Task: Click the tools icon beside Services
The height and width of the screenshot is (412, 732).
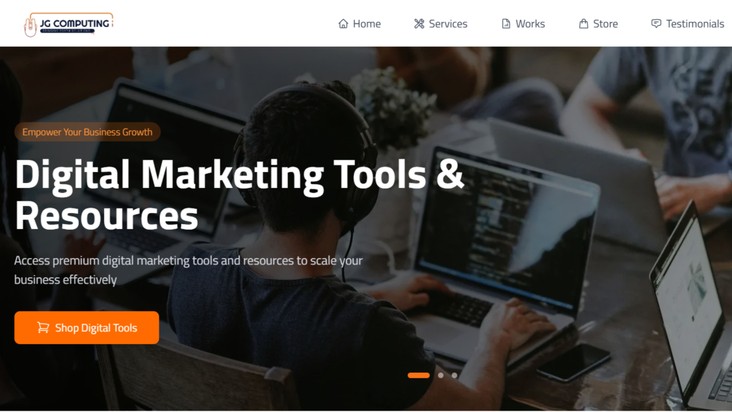Action: 419,24
